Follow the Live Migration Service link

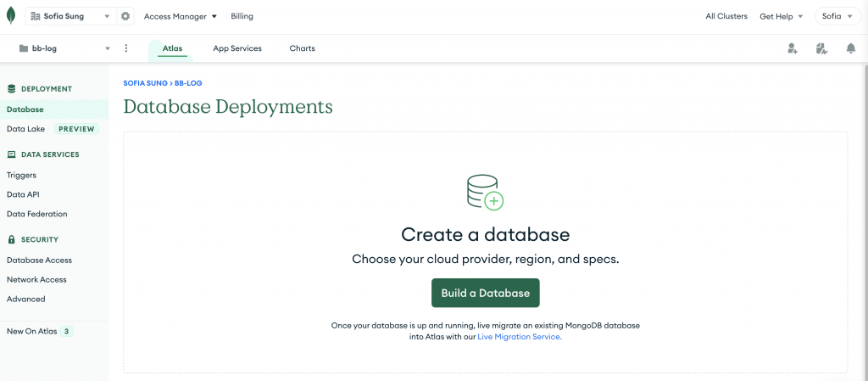point(520,336)
